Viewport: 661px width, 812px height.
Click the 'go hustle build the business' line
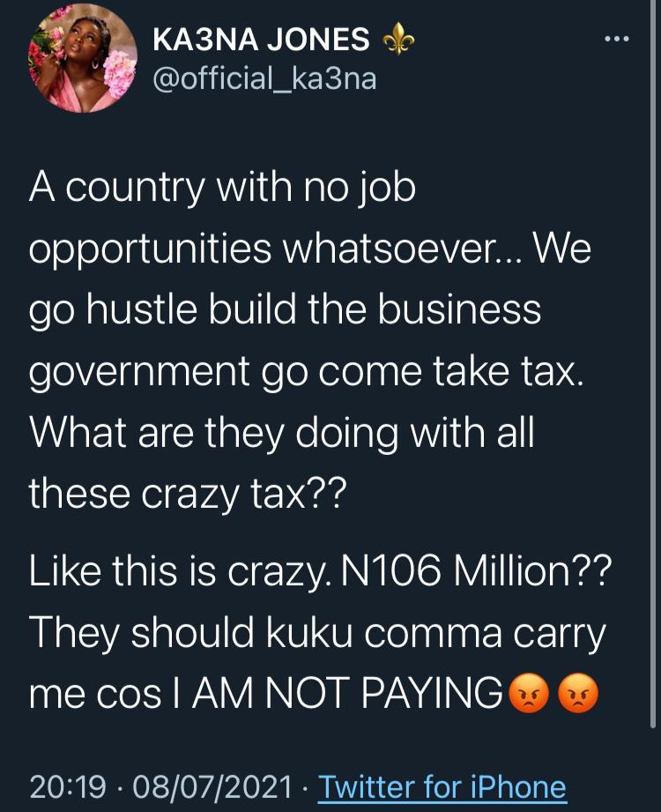285,310
